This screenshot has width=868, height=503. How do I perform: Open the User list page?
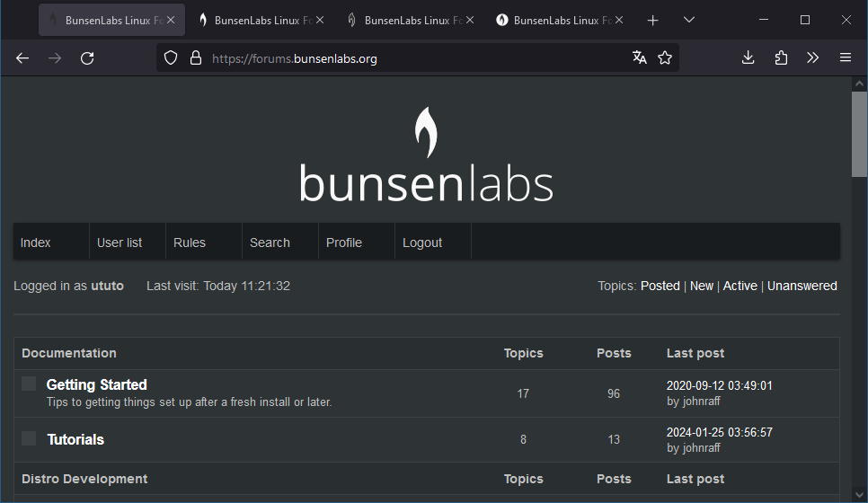119,243
